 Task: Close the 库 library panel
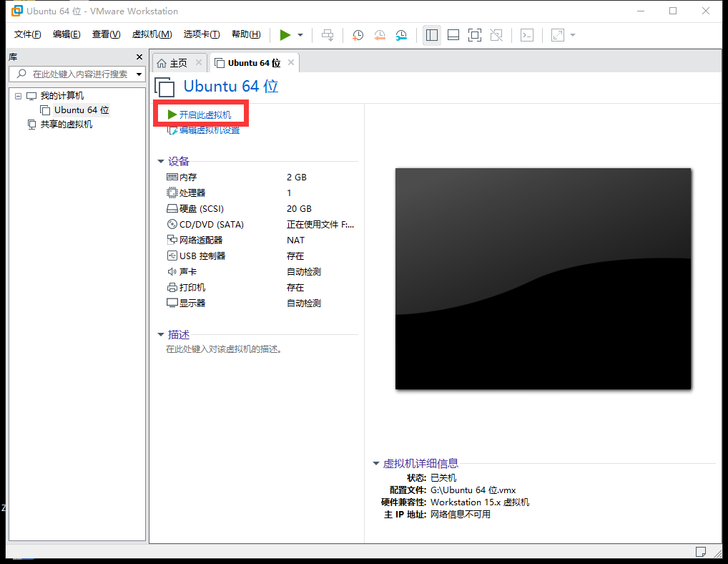(139, 57)
